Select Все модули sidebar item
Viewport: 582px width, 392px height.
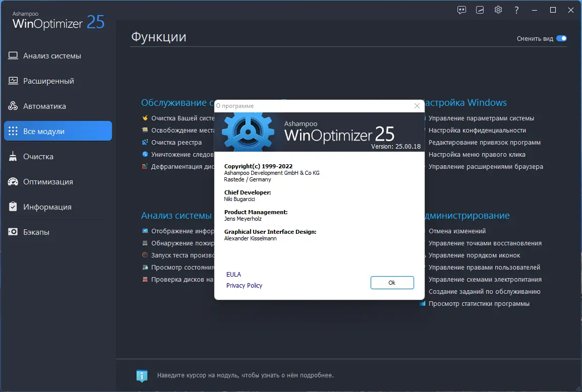(58, 131)
